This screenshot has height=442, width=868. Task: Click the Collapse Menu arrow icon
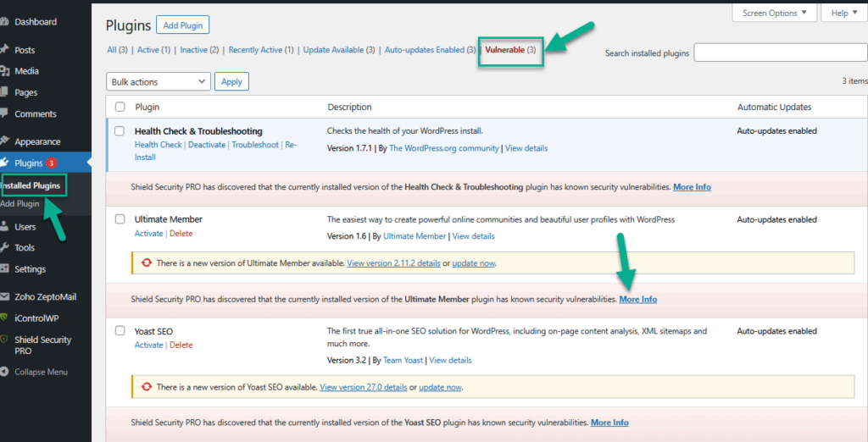pyautogui.click(x=4, y=372)
